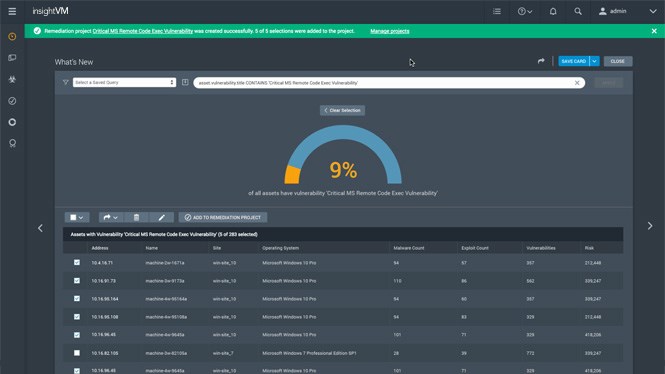Sort by the Risk column header
Screen dimensions: 665x374
coord(589,248)
